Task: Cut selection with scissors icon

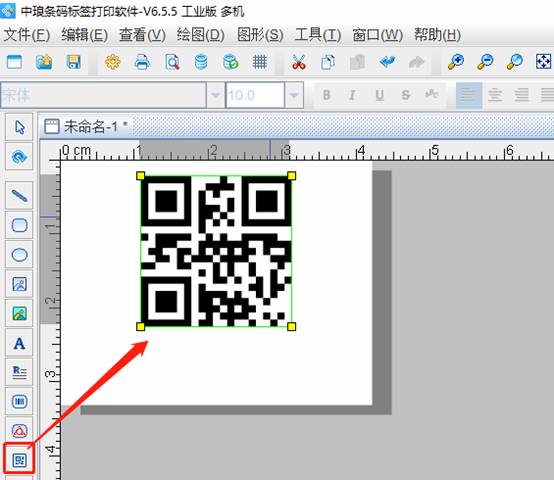Action: point(299,62)
